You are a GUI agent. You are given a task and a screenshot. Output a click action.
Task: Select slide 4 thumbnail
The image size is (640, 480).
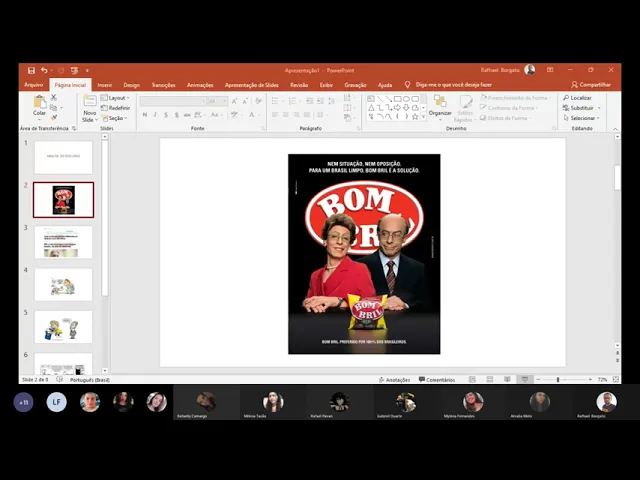[63, 284]
